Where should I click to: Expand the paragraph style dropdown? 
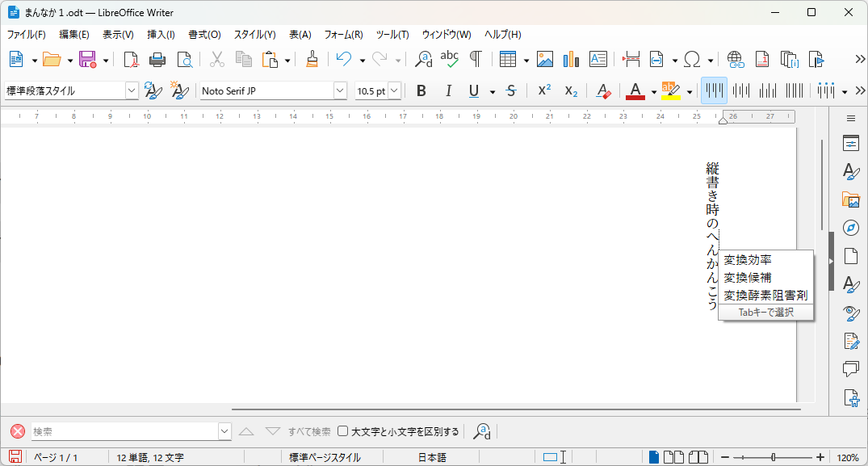pos(131,90)
